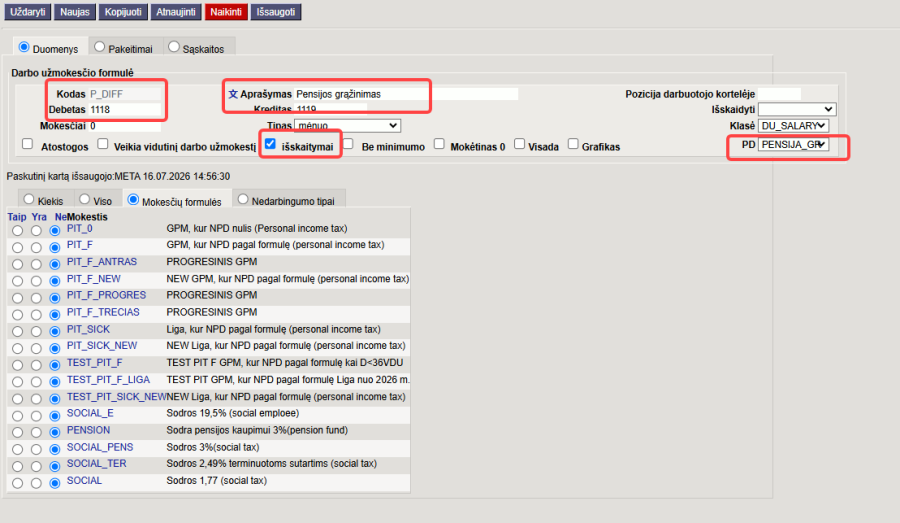900x523 pixels.
Task: Open the PIT_F_PROGRES formula link
Action: pyautogui.click(x=106, y=295)
